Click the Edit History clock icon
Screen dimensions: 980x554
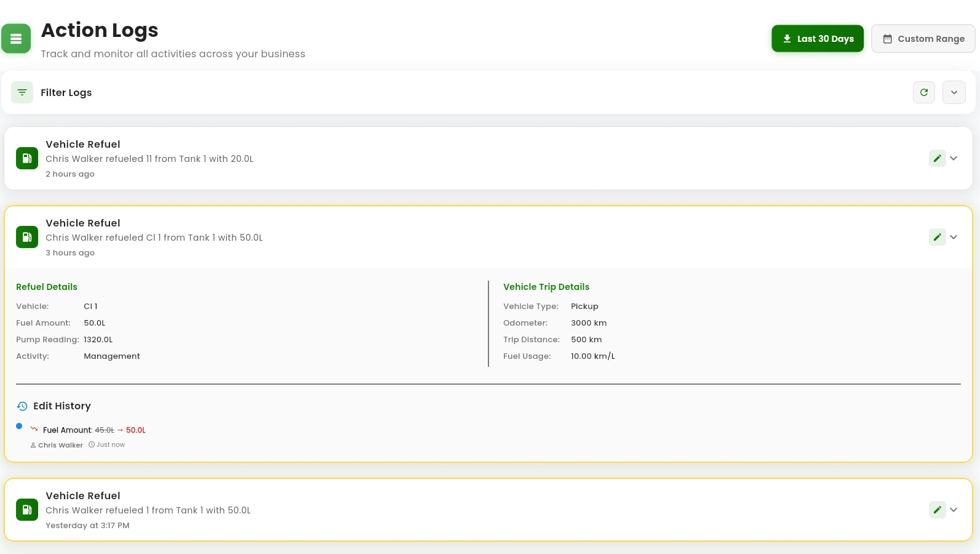pos(22,406)
